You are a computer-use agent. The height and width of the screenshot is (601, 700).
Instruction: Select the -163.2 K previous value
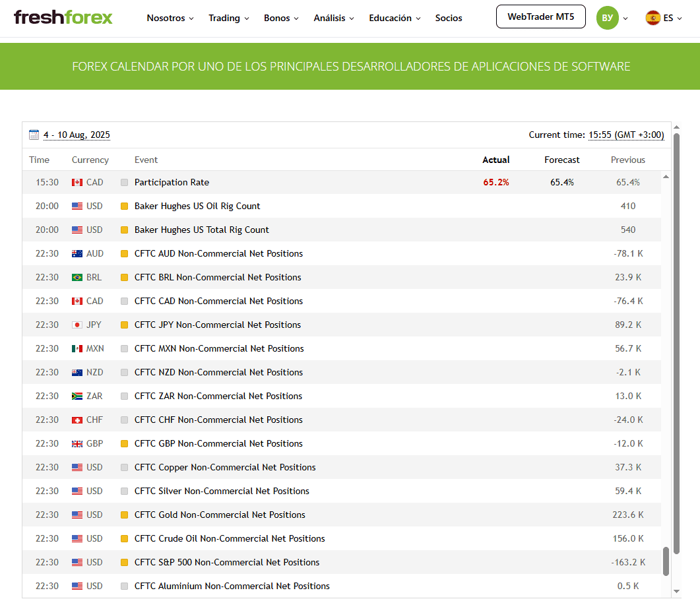[x=627, y=562]
